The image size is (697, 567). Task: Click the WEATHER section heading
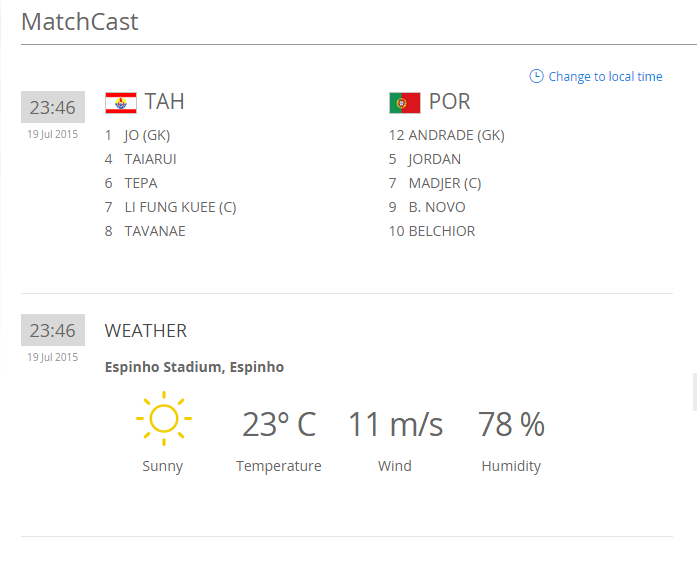point(146,331)
